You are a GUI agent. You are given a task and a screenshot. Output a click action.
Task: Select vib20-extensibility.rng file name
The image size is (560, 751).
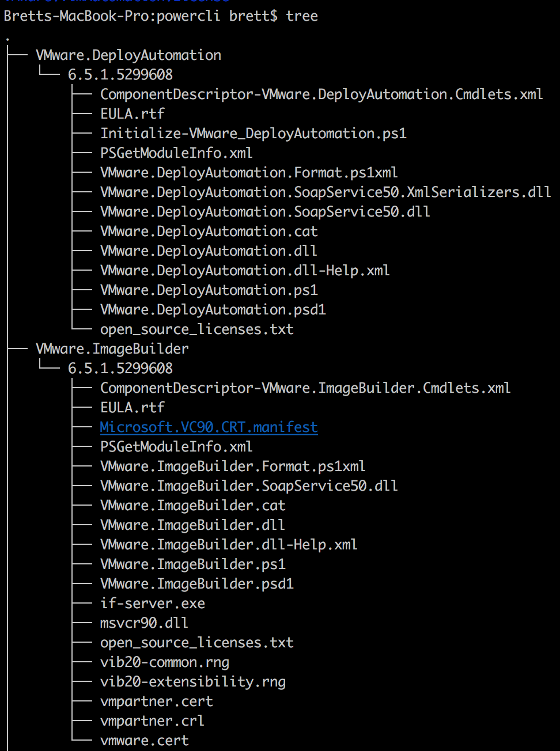pos(193,682)
